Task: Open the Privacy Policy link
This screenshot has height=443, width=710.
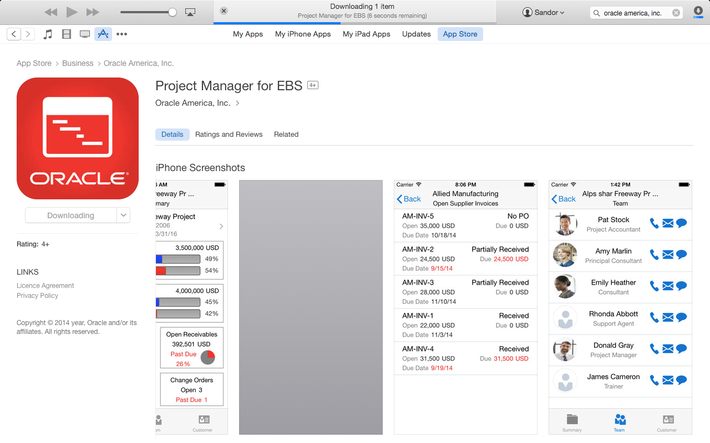Action: click(38, 296)
